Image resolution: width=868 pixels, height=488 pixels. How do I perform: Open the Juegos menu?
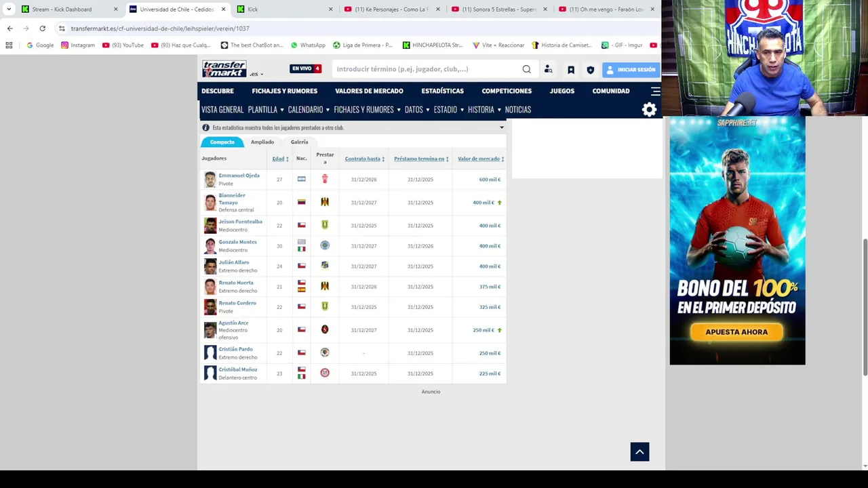coord(561,91)
